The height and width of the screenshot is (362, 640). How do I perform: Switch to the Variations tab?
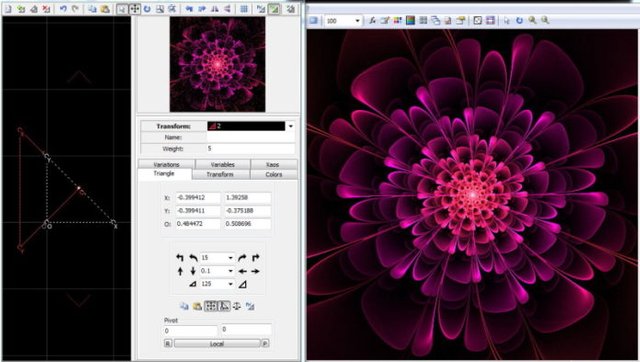pyautogui.click(x=167, y=164)
